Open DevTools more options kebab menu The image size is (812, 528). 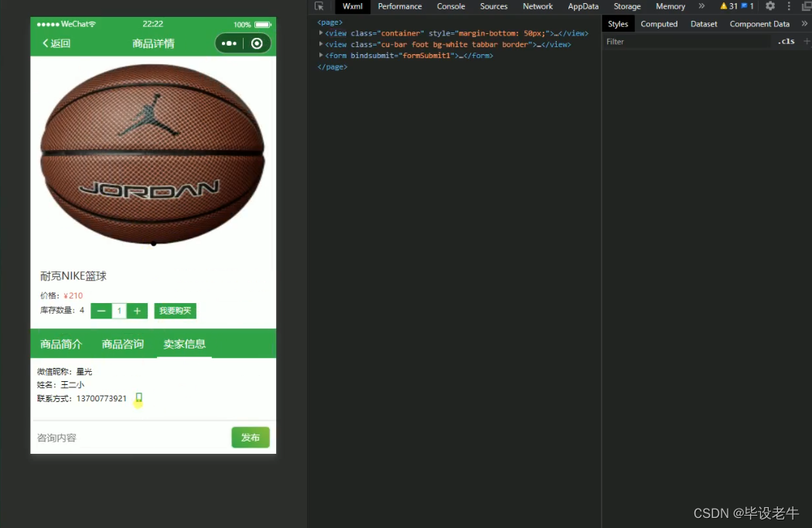pyautogui.click(x=789, y=6)
